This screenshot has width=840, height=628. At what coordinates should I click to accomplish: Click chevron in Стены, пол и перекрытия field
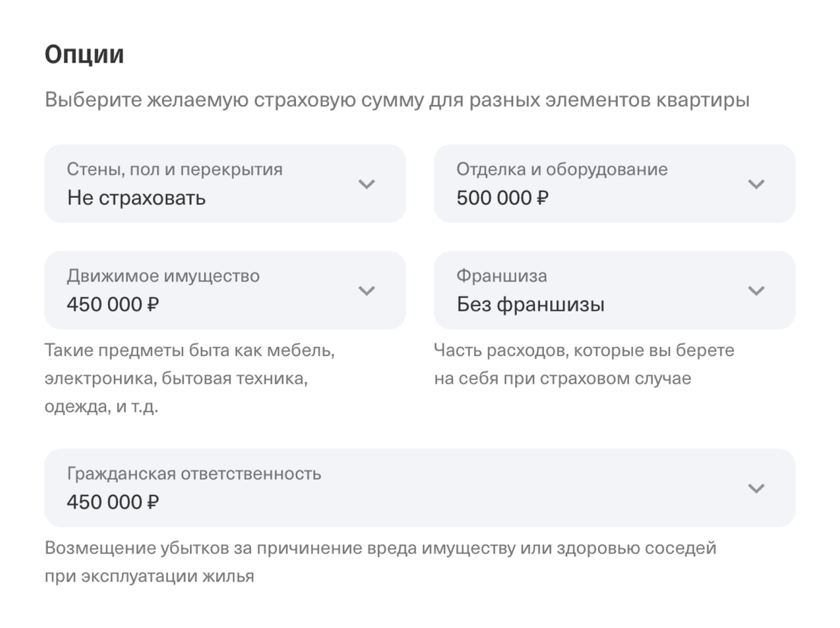pyautogui.click(x=367, y=184)
